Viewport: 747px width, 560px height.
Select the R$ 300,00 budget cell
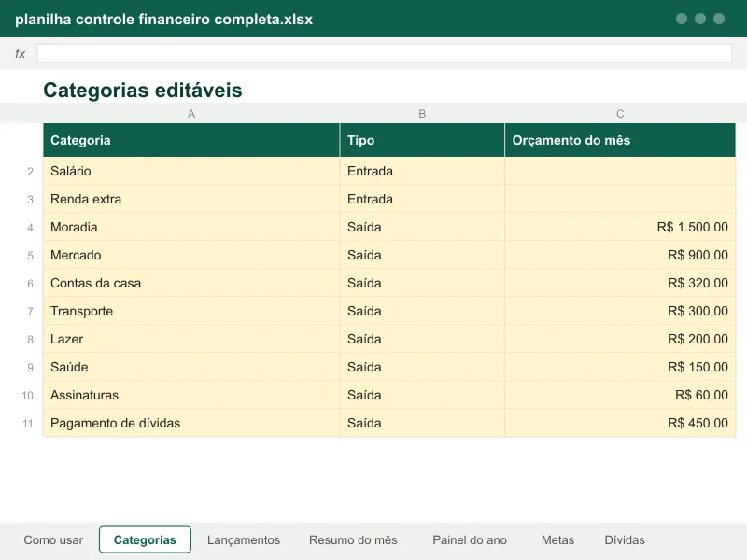[620, 311]
